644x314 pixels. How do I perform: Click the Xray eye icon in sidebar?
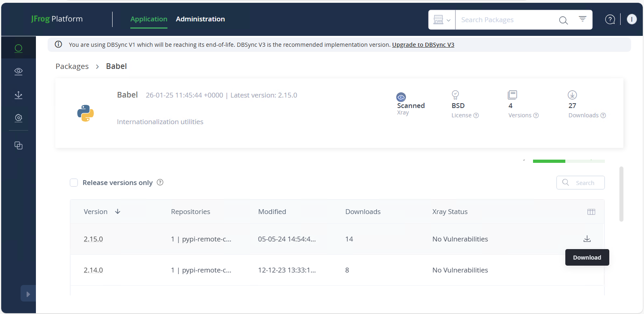[18, 71]
